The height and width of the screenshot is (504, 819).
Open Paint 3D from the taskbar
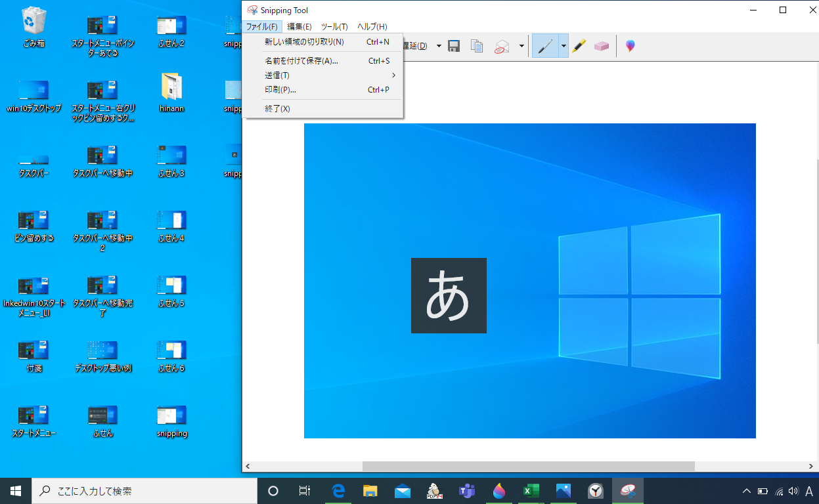(499, 491)
